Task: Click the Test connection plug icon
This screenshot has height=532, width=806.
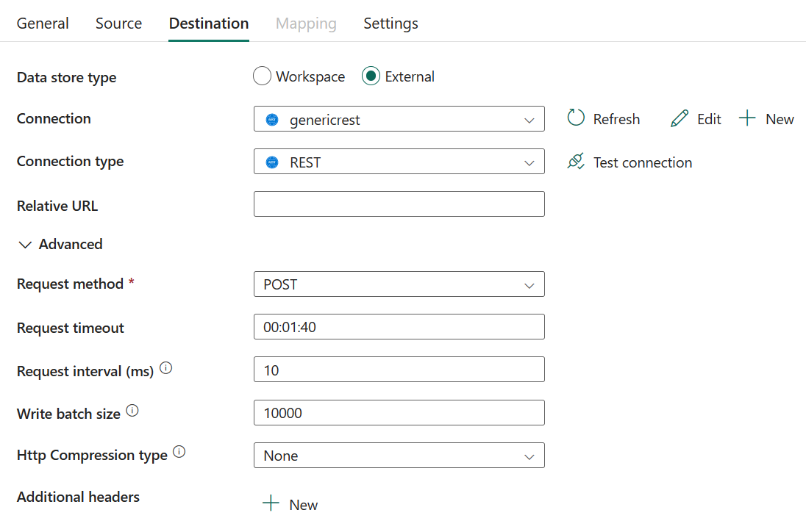Action: pyautogui.click(x=576, y=162)
